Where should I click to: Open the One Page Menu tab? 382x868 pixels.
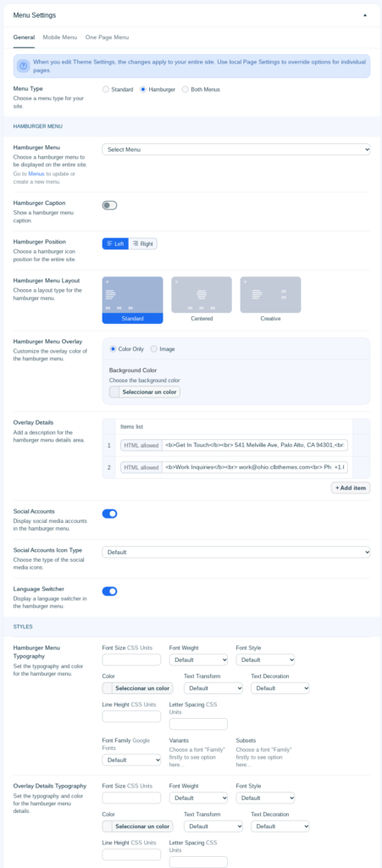108,37
